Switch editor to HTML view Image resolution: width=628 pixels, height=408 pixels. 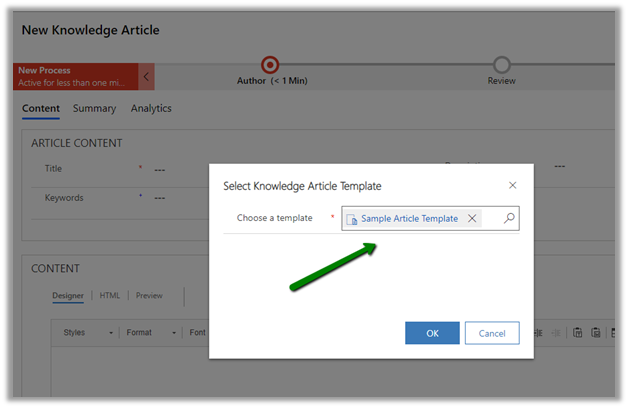pos(110,295)
